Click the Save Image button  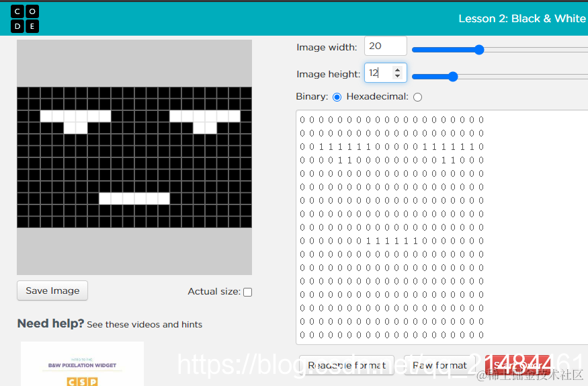click(52, 291)
